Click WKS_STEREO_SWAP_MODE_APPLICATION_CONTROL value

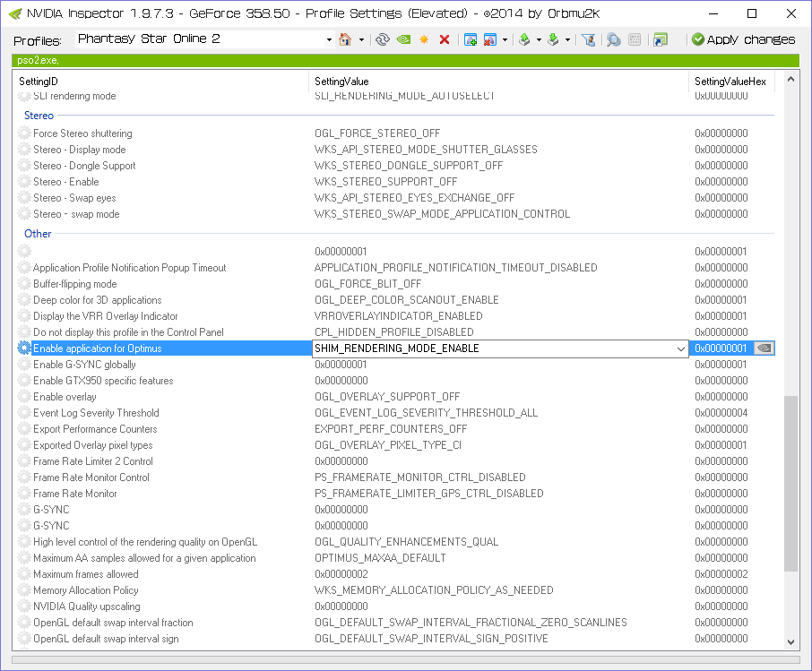click(442, 214)
